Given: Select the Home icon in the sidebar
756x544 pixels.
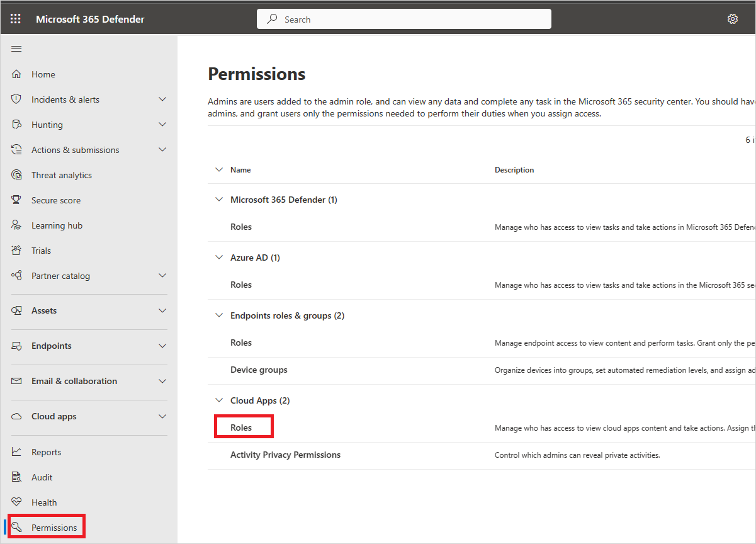Looking at the screenshot, I should (19, 74).
